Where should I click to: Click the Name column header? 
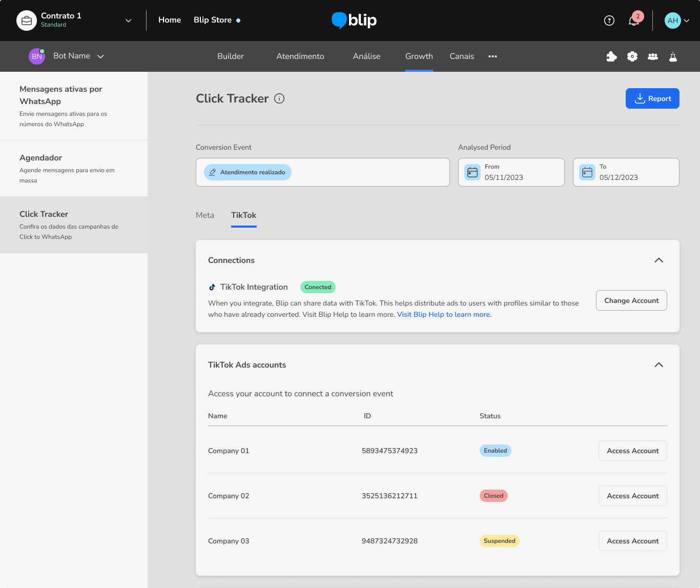[218, 416]
